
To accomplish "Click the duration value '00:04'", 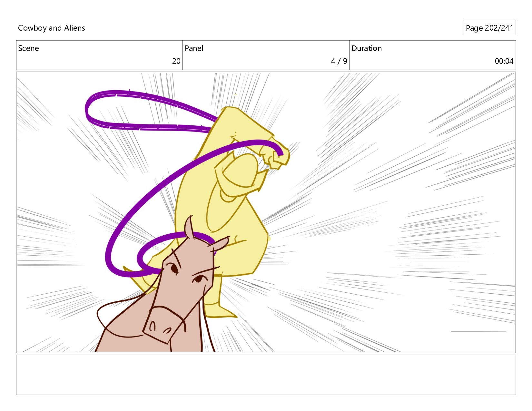I will (504, 61).
